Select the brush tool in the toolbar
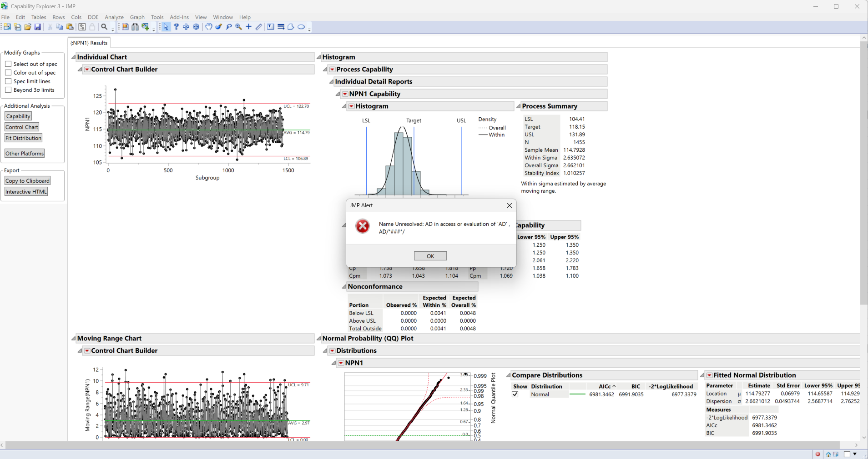 (x=219, y=27)
